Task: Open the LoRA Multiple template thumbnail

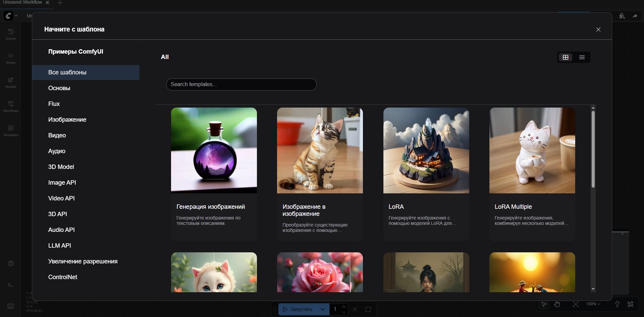Action: pos(532,150)
